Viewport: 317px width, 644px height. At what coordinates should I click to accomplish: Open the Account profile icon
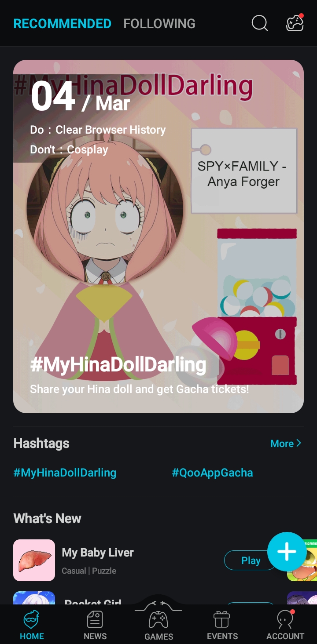tap(285, 620)
